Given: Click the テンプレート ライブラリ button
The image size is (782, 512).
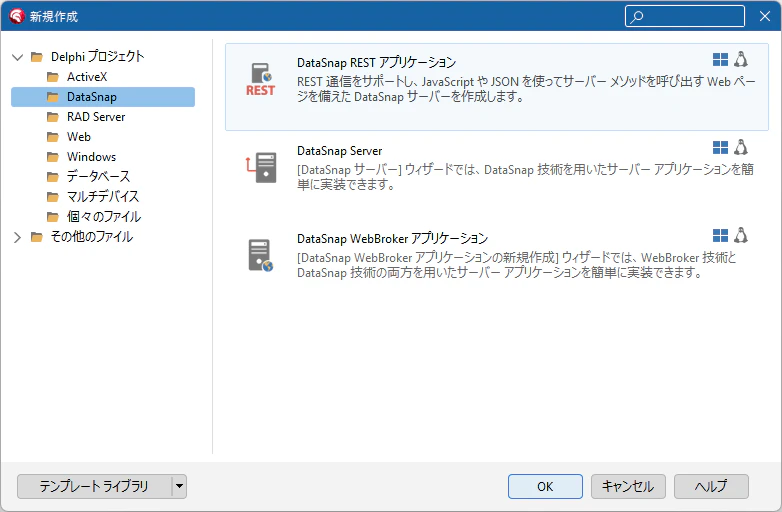Looking at the screenshot, I should [x=94, y=486].
